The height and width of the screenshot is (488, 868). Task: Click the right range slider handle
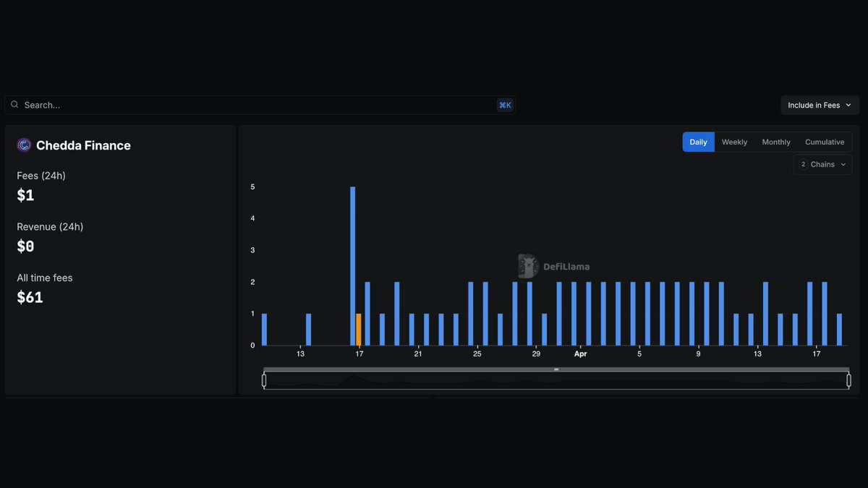[848, 381]
